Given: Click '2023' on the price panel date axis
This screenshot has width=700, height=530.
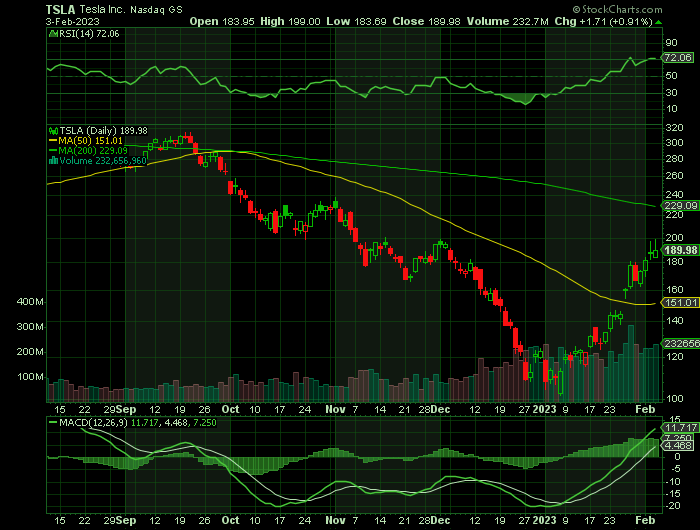Looking at the screenshot, I should coord(545,409).
